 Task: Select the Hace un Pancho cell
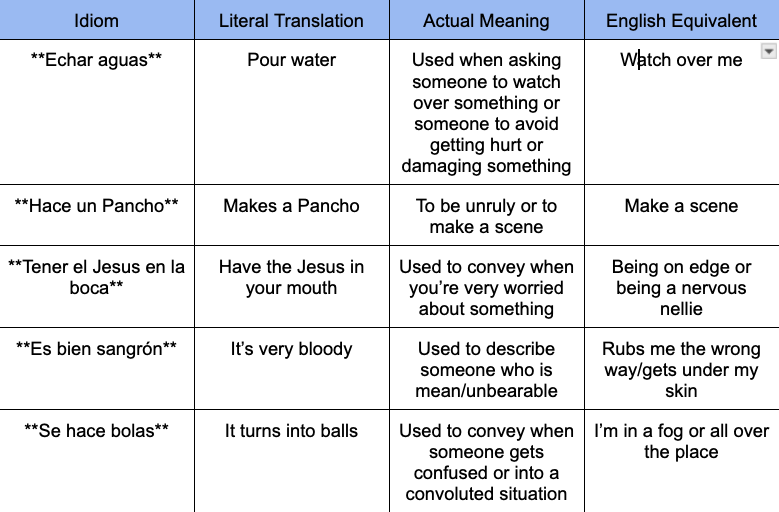coord(96,215)
